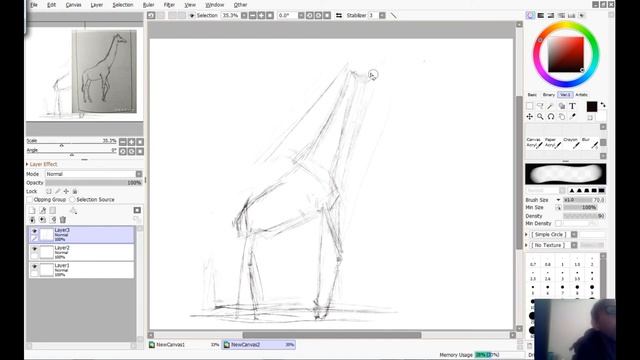The width and height of the screenshot is (640, 360).
Task: Open the layer blending Mode dropdown
Action: tap(139, 174)
